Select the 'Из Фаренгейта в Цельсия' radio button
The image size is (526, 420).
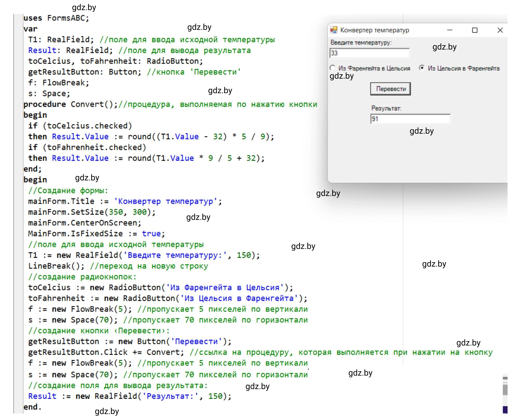click(333, 68)
